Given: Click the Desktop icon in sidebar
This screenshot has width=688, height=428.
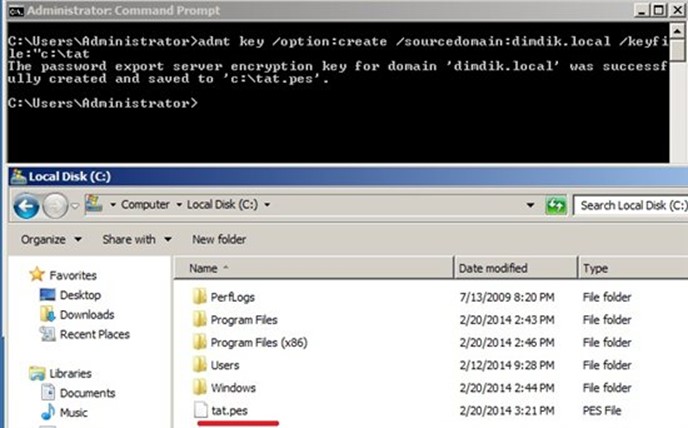Looking at the screenshot, I should pos(47,295).
